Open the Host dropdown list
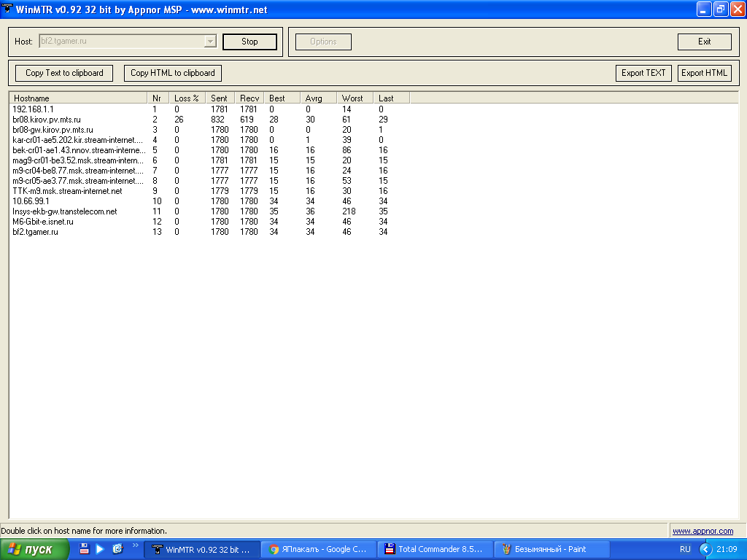This screenshot has width=747, height=560. tap(210, 42)
